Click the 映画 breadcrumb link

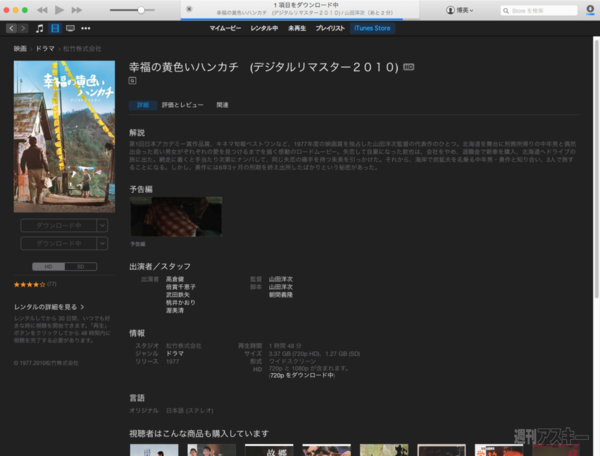(20, 49)
